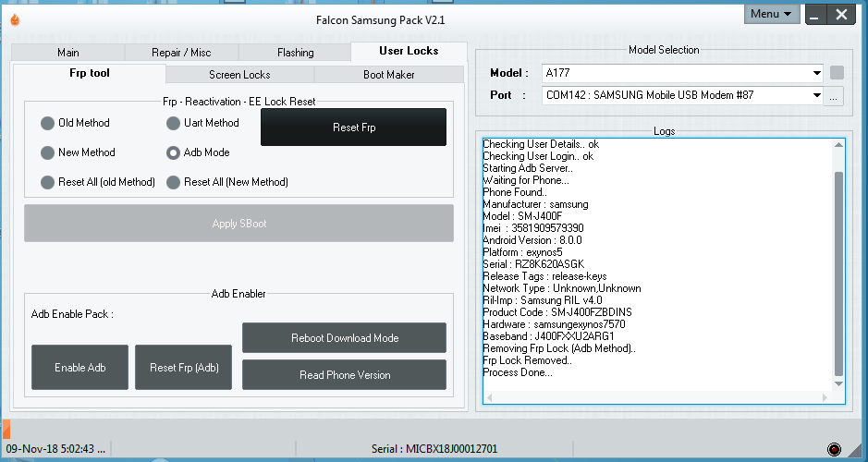The width and height of the screenshot is (868, 462).
Task: Switch to the Main tab
Action: (x=68, y=53)
